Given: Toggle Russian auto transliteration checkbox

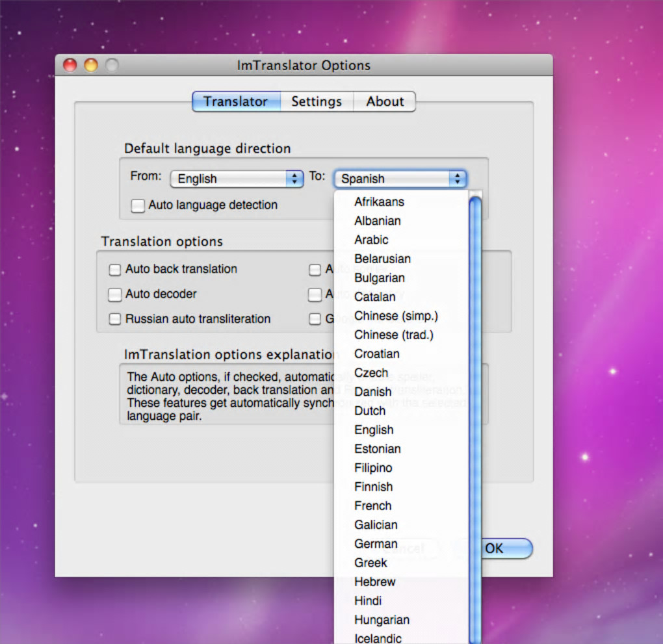Looking at the screenshot, I should pos(115,319).
